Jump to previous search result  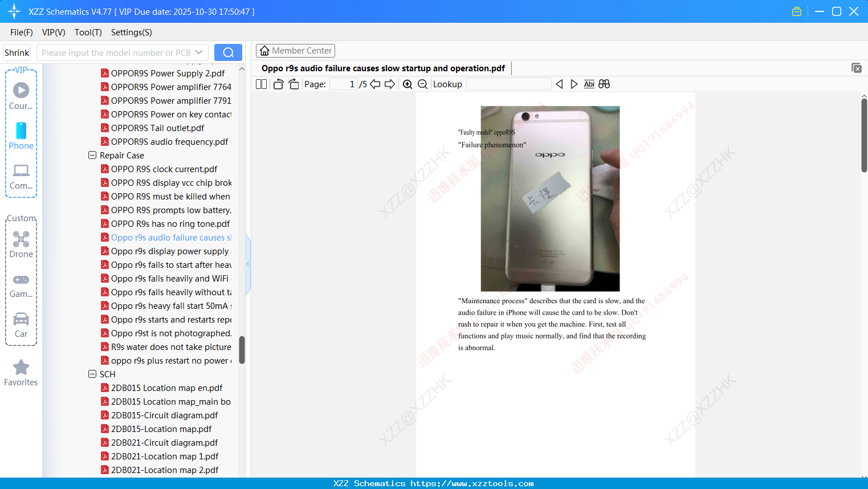(x=559, y=83)
